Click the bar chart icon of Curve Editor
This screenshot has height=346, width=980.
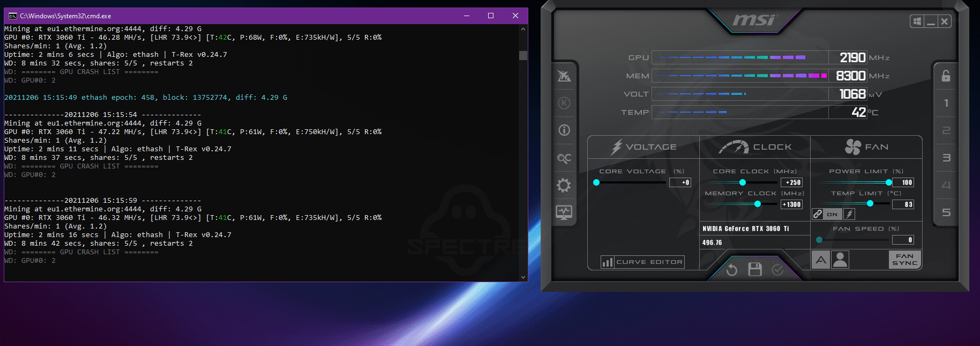click(x=607, y=262)
